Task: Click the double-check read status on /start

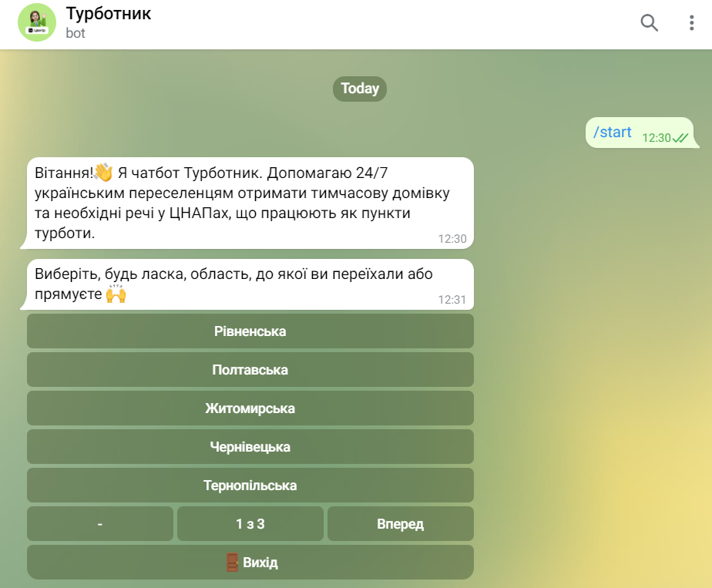Action: tap(680, 138)
